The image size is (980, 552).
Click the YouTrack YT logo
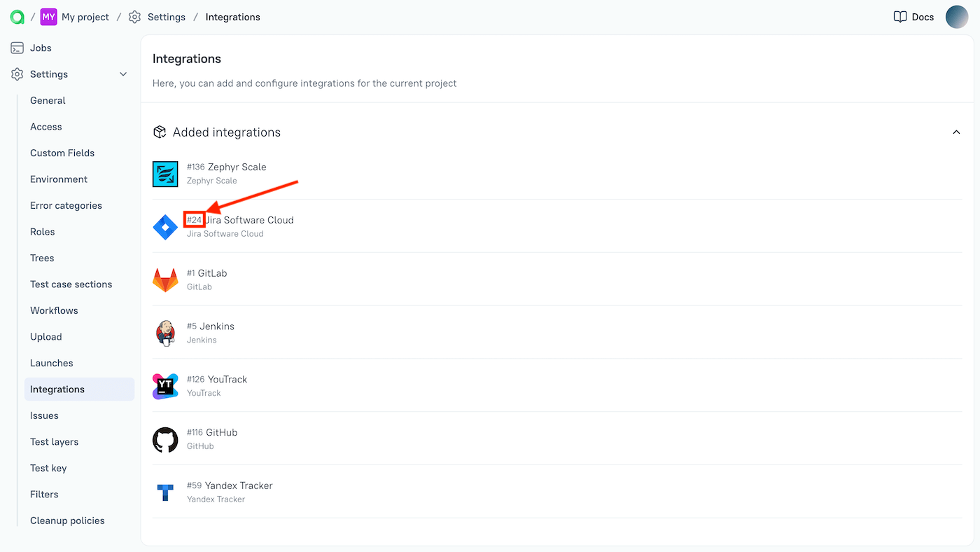pos(165,386)
